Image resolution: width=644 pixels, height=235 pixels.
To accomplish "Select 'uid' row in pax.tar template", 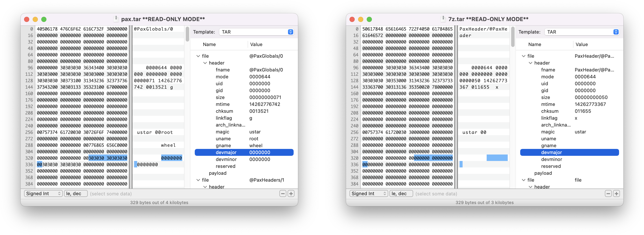I will click(x=244, y=83).
